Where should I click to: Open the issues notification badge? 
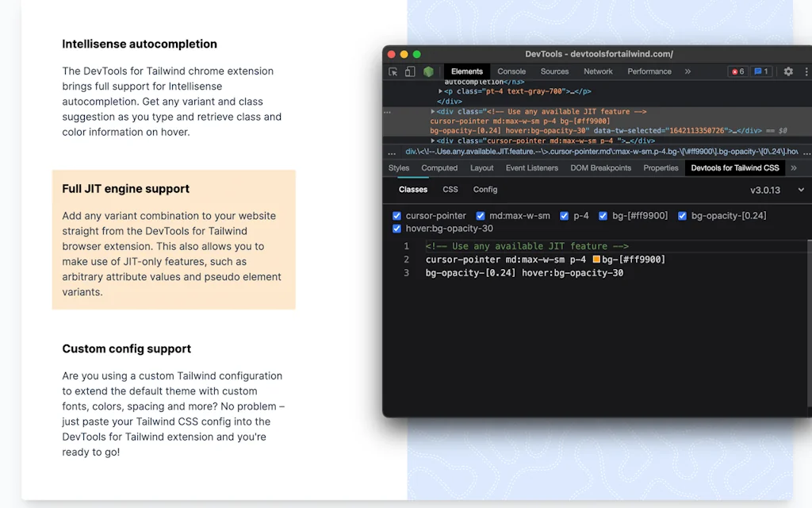760,71
